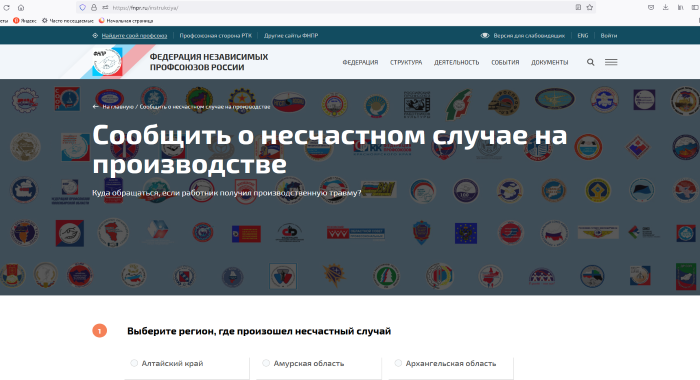Select Архангельская область radio option
Viewport: 700px width, 380px height.
coord(398,363)
